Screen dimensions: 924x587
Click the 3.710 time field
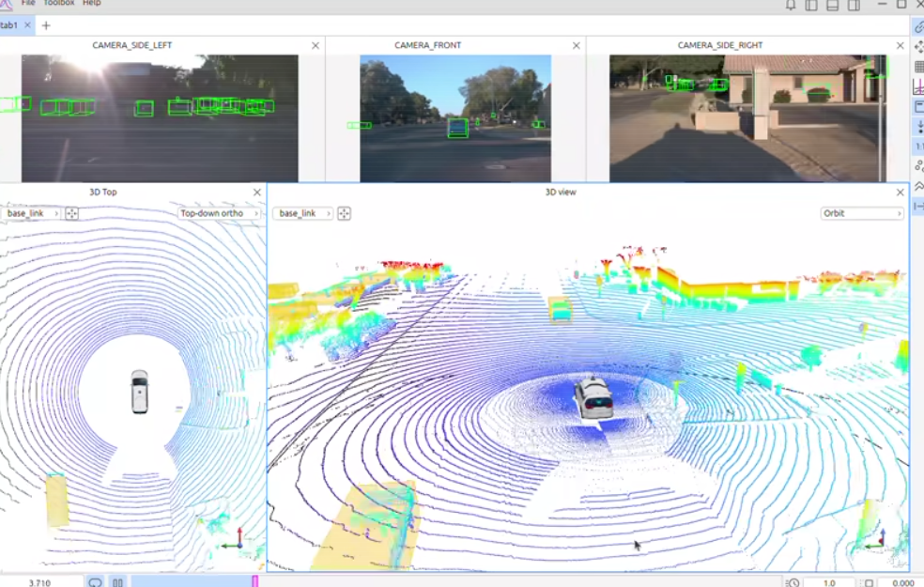click(40, 582)
